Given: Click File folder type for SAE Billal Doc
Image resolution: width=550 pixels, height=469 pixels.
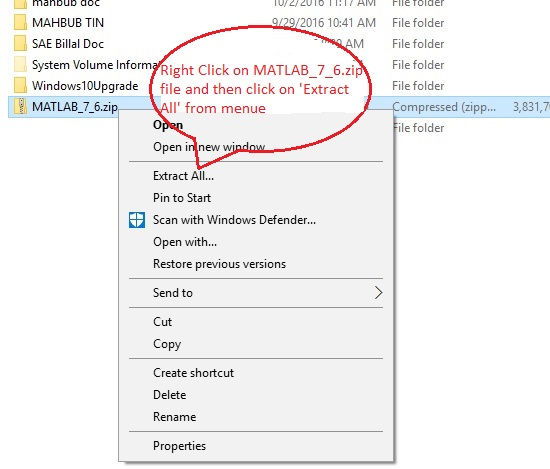Looking at the screenshot, I should (x=418, y=44).
